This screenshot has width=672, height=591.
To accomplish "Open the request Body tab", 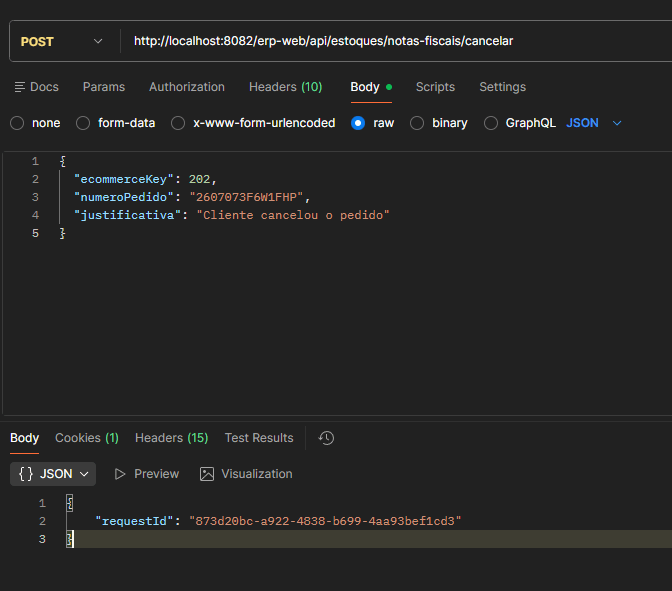I will [x=371, y=87].
